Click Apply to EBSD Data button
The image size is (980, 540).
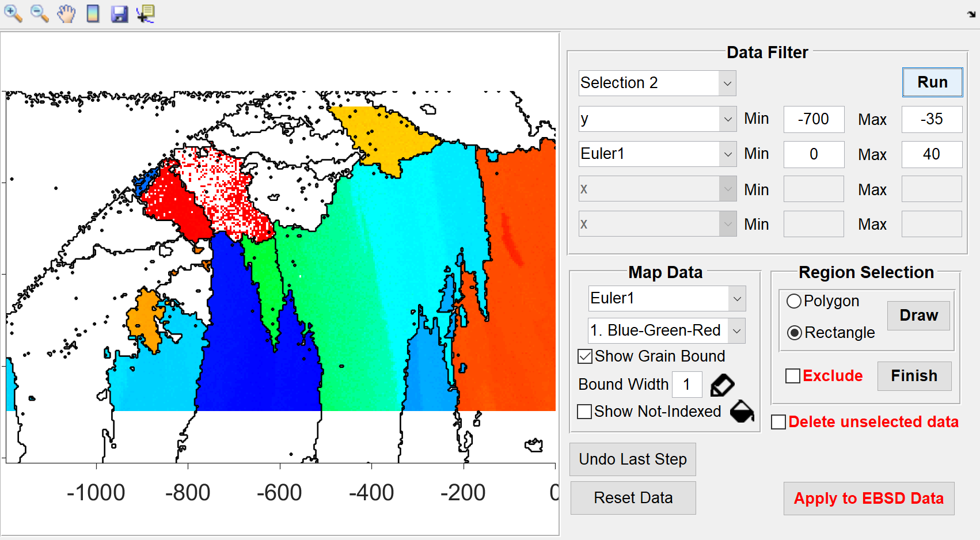(x=869, y=499)
